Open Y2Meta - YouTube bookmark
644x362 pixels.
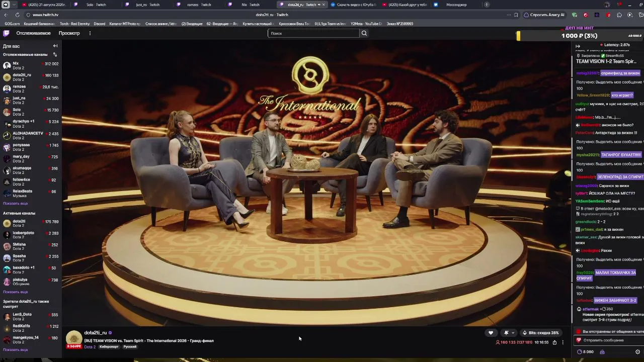coord(366,24)
